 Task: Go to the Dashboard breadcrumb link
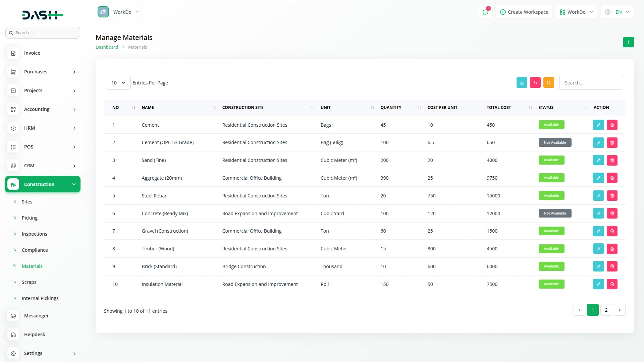(x=107, y=47)
